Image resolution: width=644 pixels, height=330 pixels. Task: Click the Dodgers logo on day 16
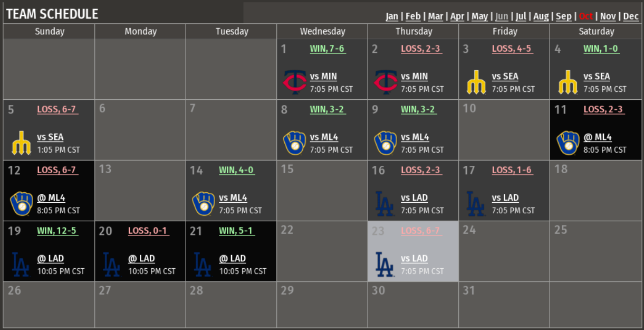pos(385,204)
